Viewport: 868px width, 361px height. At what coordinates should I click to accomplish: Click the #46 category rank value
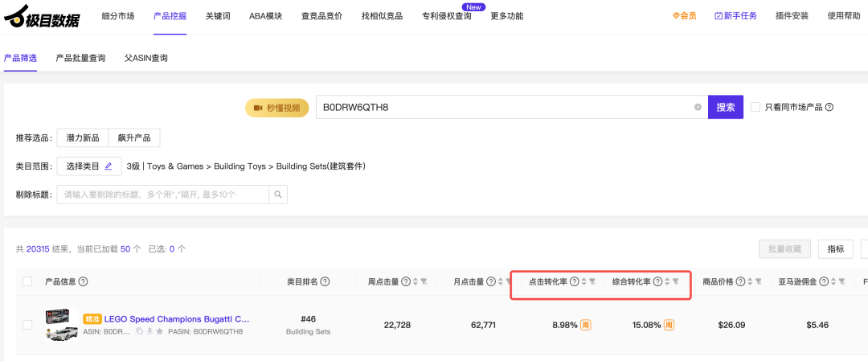click(x=308, y=319)
